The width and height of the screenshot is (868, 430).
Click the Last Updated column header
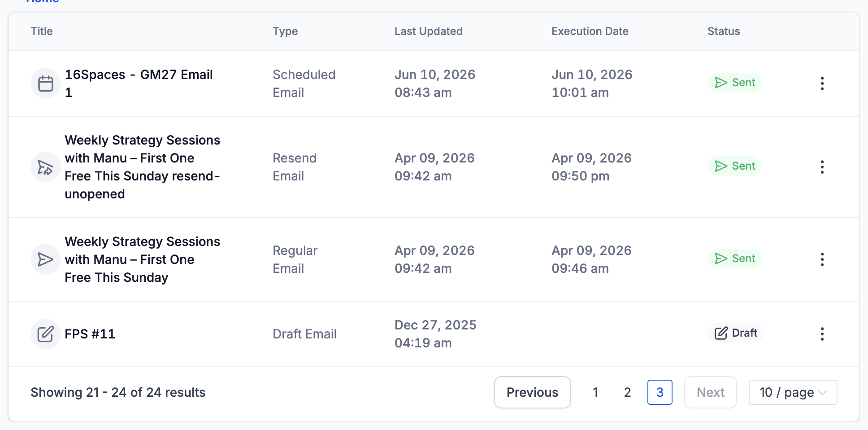tap(428, 31)
